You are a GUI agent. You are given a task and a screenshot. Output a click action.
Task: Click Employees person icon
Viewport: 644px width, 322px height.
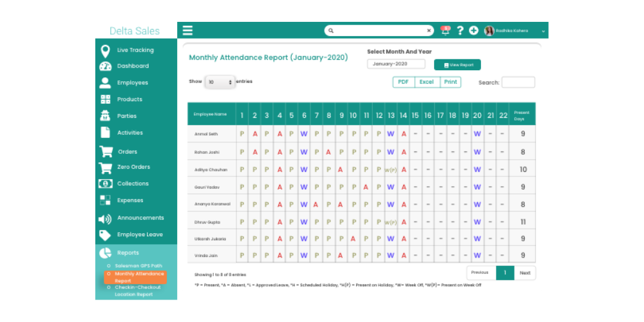[105, 82]
